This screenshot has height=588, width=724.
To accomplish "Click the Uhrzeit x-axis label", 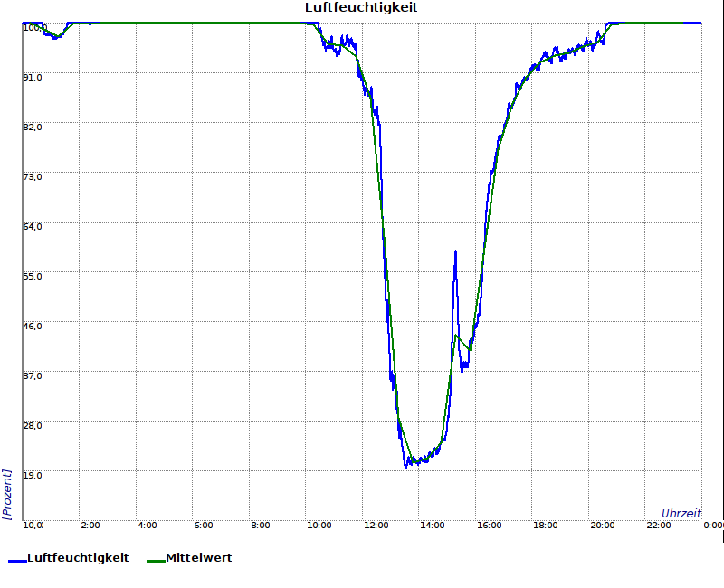I will point(681,513).
